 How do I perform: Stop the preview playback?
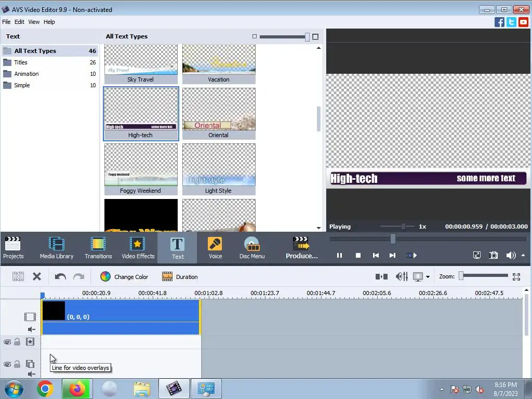[x=358, y=256]
